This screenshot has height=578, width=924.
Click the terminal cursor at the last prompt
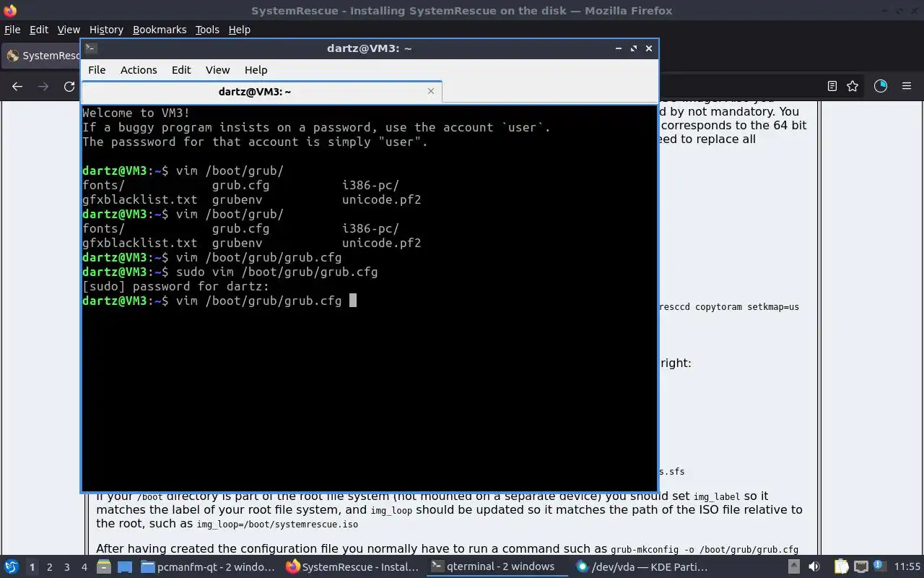pyautogui.click(x=353, y=301)
